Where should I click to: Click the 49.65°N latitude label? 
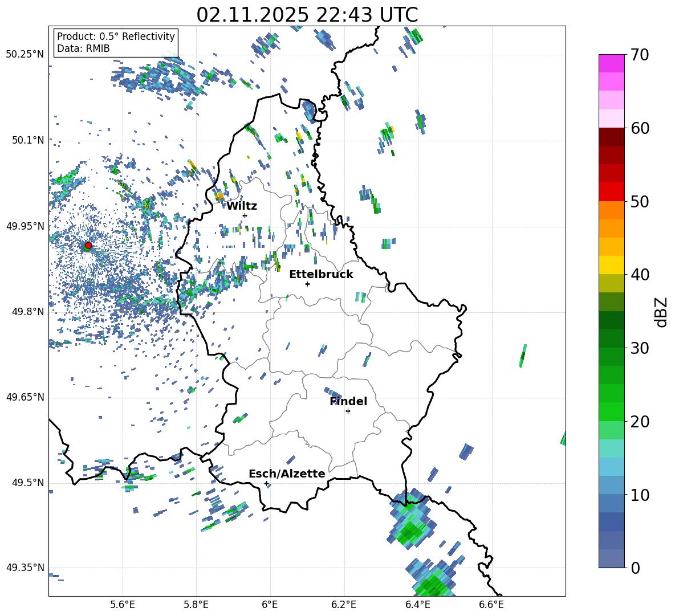(25, 397)
